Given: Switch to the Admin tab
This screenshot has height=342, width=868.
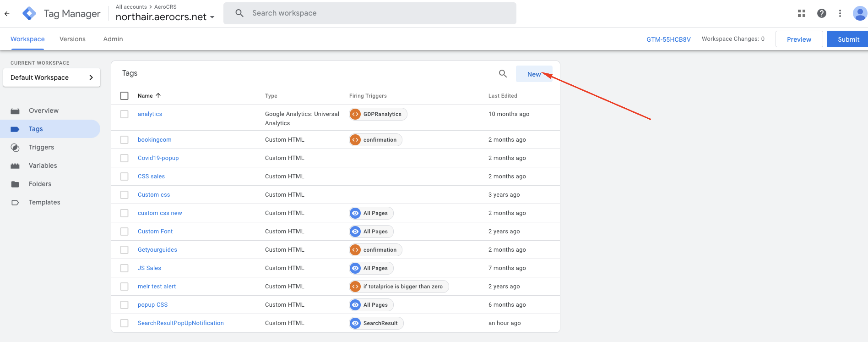Looking at the screenshot, I should [x=113, y=39].
